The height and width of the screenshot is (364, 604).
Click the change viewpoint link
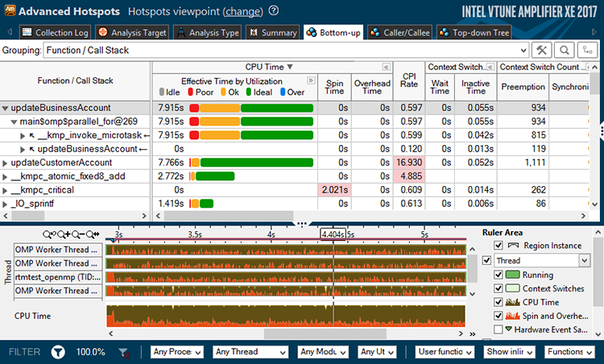242,11
